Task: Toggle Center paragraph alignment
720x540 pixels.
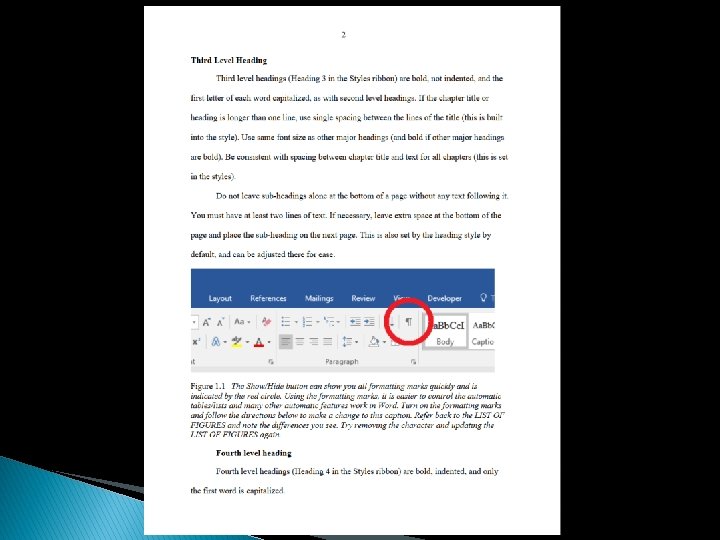Action: (300, 342)
